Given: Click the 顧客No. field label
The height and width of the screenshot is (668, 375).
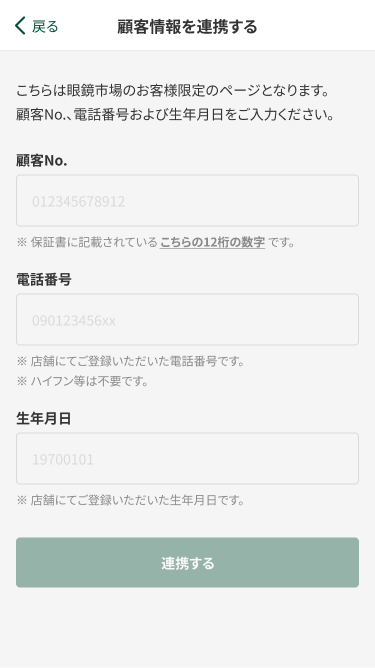Looking at the screenshot, I should [42, 161].
